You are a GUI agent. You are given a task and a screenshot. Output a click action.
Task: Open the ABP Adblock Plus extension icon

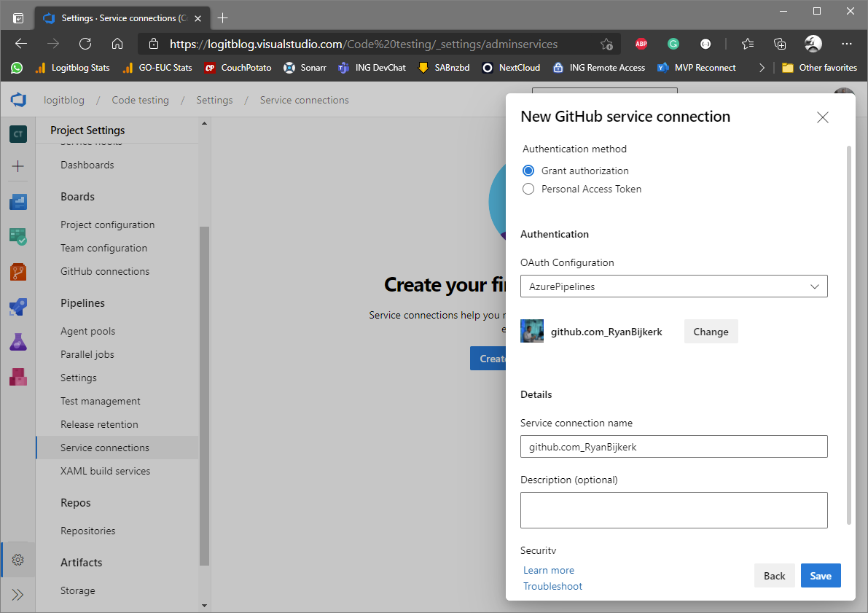(641, 44)
